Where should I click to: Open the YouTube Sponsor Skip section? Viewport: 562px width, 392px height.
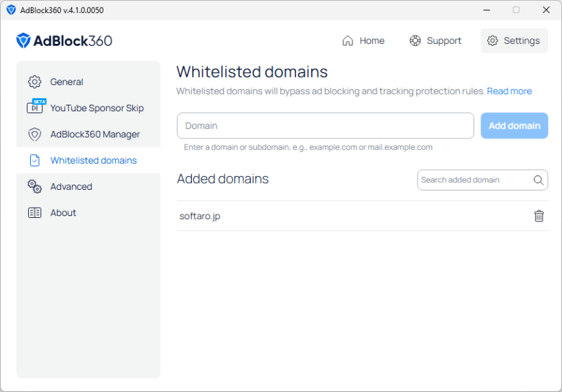pyautogui.click(x=97, y=108)
